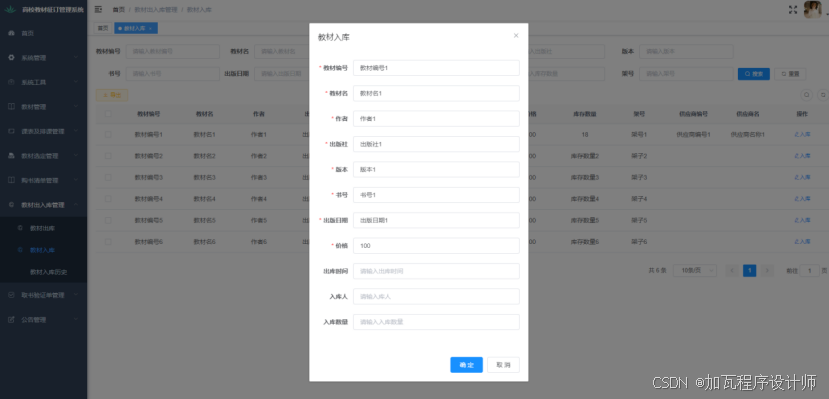Image resolution: width=829 pixels, height=399 pixels.
Task: Go to pagination page 1
Action: click(749, 271)
